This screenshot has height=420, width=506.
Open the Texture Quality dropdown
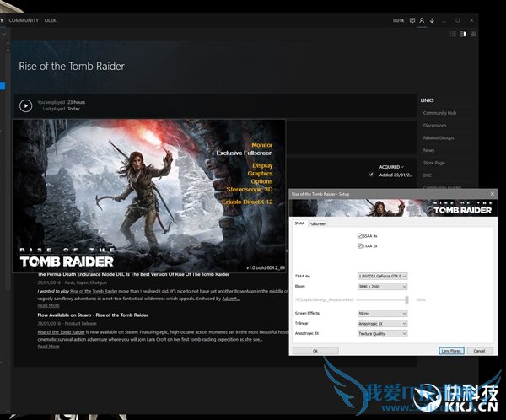pos(382,333)
